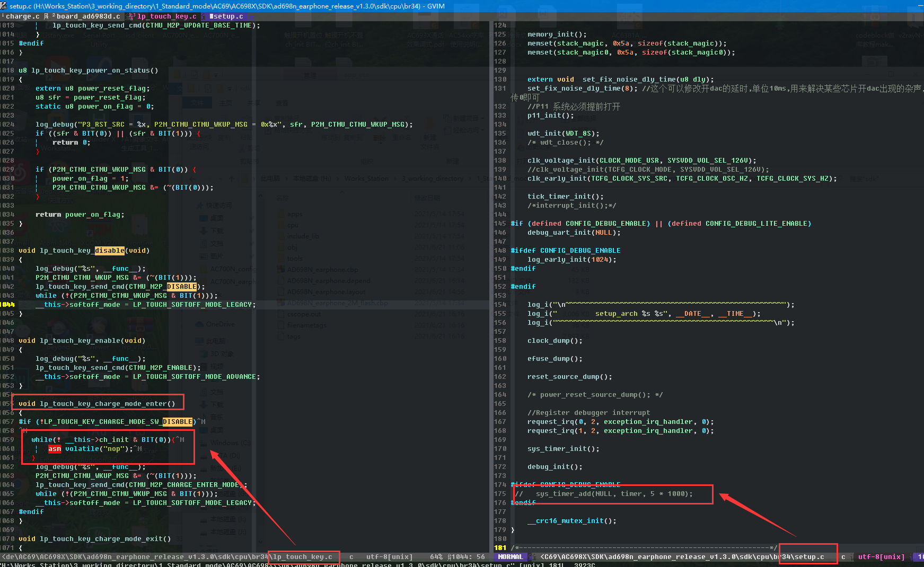Click the 'return power_on_flag;' line
The image size is (924, 567).
point(80,215)
